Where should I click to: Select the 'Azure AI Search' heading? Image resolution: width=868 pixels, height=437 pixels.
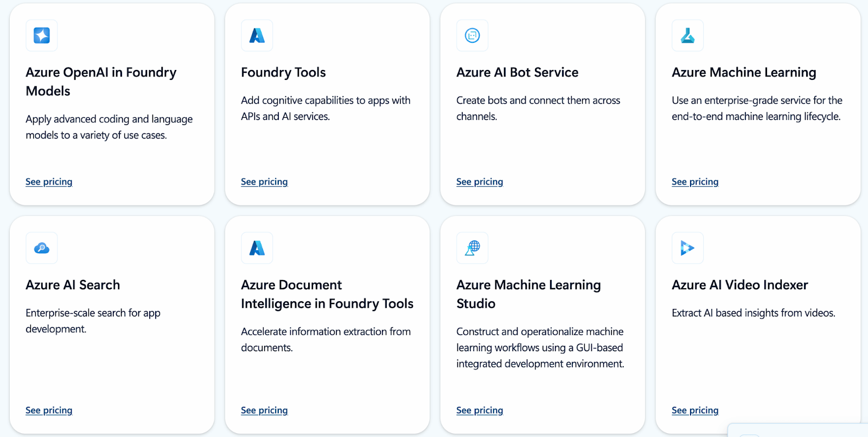pos(73,285)
